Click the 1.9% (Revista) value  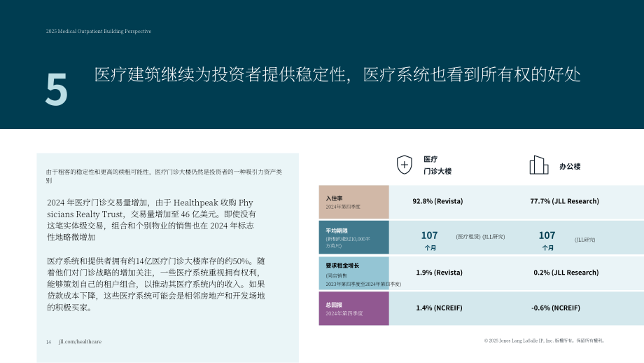439,273
